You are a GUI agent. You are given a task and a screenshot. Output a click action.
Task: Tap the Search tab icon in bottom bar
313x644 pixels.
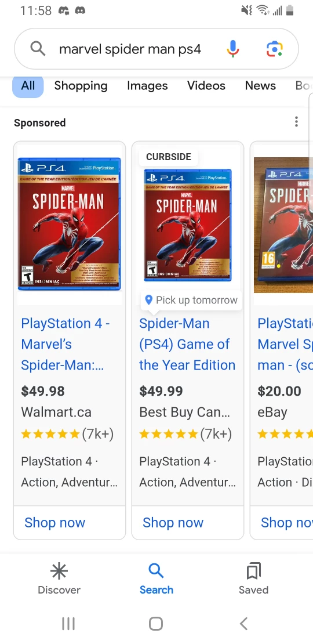[x=156, y=571]
